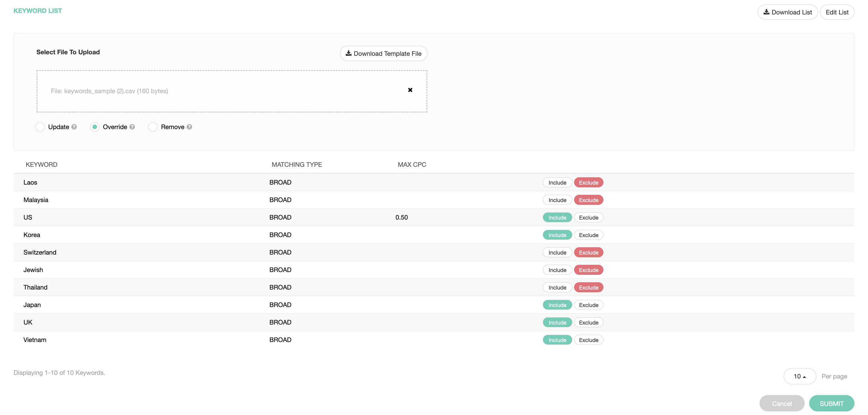Click Override option help icon

point(132,127)
